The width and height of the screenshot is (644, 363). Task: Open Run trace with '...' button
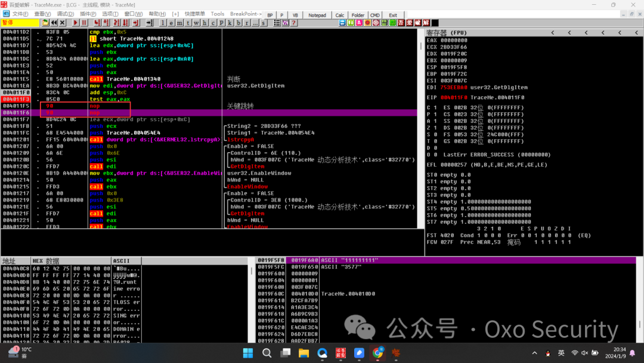255,23
